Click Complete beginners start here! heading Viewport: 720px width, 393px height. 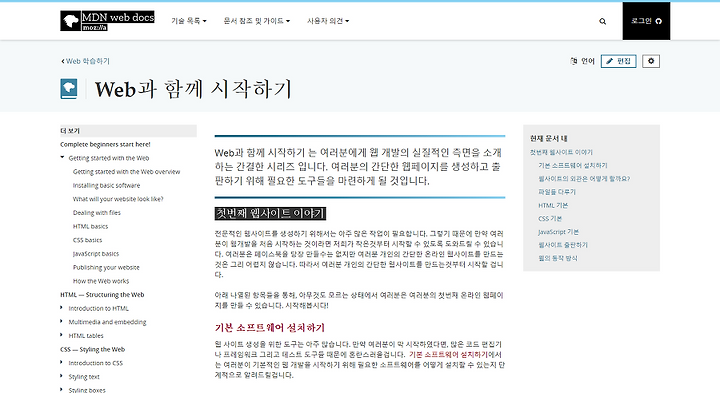[x=105, y=144]
